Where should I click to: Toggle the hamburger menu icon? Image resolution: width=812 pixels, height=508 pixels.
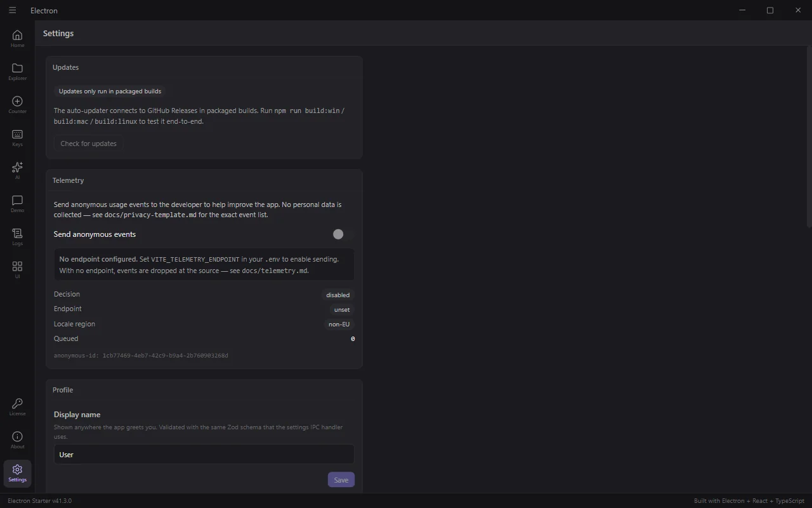point(12,10)
